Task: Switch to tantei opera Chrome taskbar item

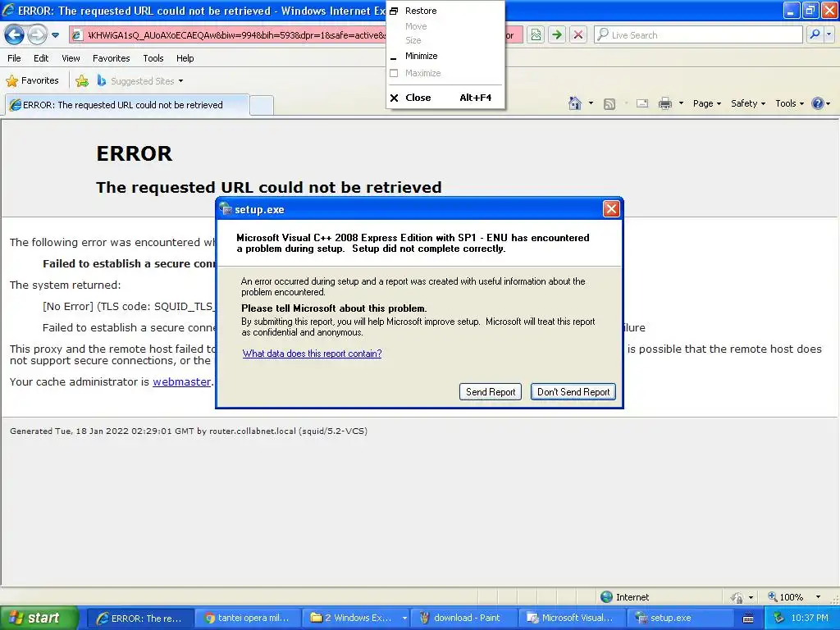Action: (247, 618)
